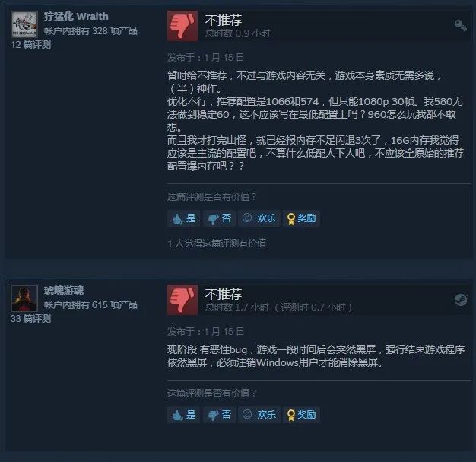This screenshot has width=476, height=462.
Task: Open the 琥魄游魂 username link
Action: [x=64, y=291]
